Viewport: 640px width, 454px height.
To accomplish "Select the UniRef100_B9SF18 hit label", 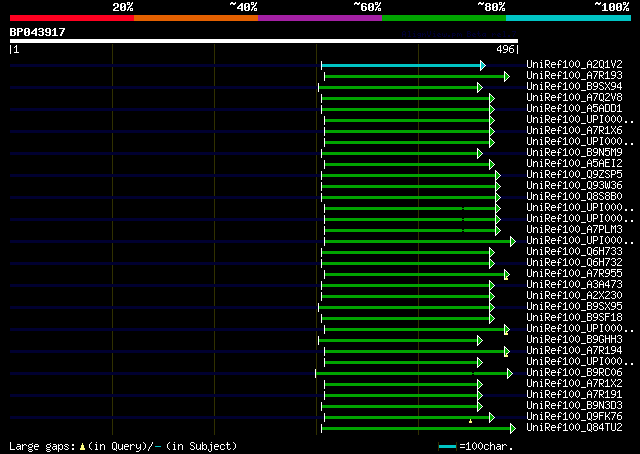I will pyautogui.click(x=574, y=318).
